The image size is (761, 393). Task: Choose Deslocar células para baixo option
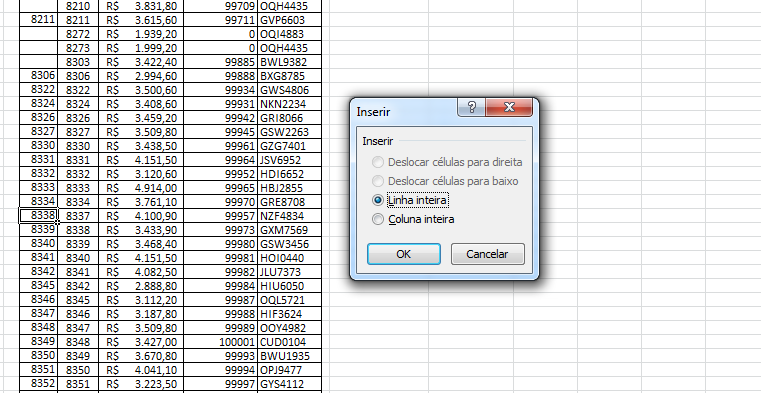445,181
